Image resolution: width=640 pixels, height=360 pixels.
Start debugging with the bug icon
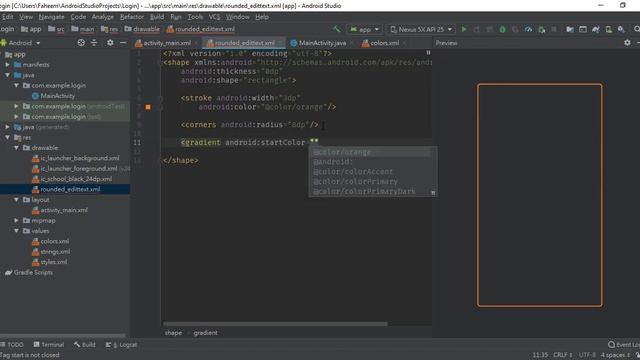coord(502,29)
